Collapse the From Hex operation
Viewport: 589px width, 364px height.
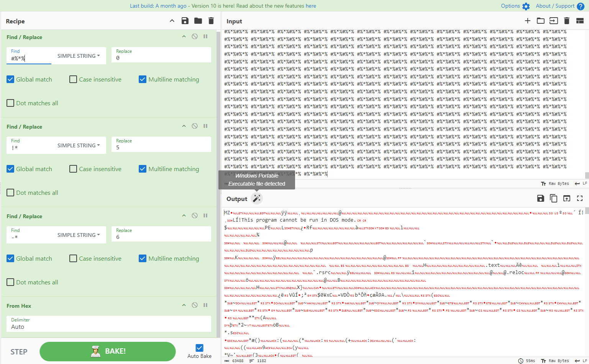(184, 305)
